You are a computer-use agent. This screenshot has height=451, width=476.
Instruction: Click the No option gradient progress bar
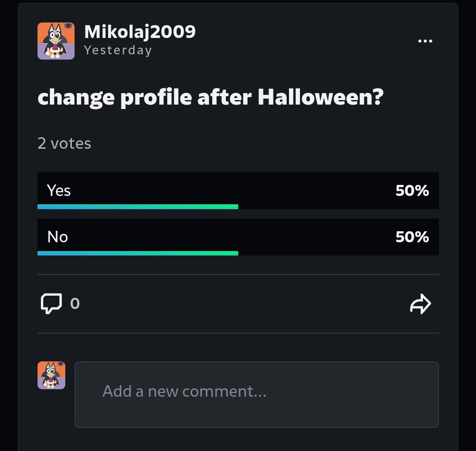tap(138, 253)
